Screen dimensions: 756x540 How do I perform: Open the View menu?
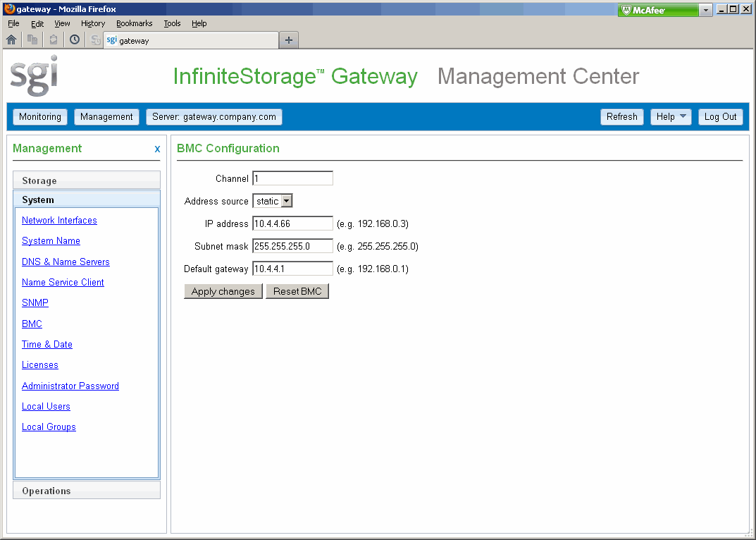point(62,23)
